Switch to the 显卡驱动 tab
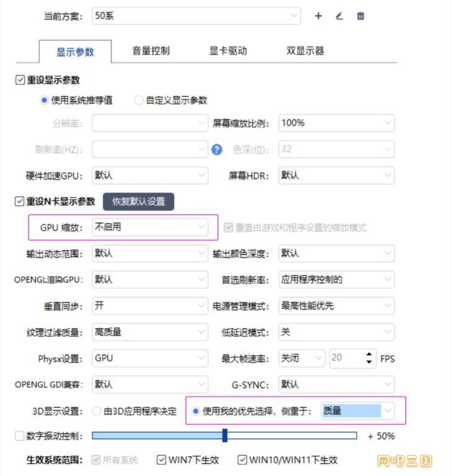Screen dimensions: 451x476 pyautogui.click(x=228, y=51)
